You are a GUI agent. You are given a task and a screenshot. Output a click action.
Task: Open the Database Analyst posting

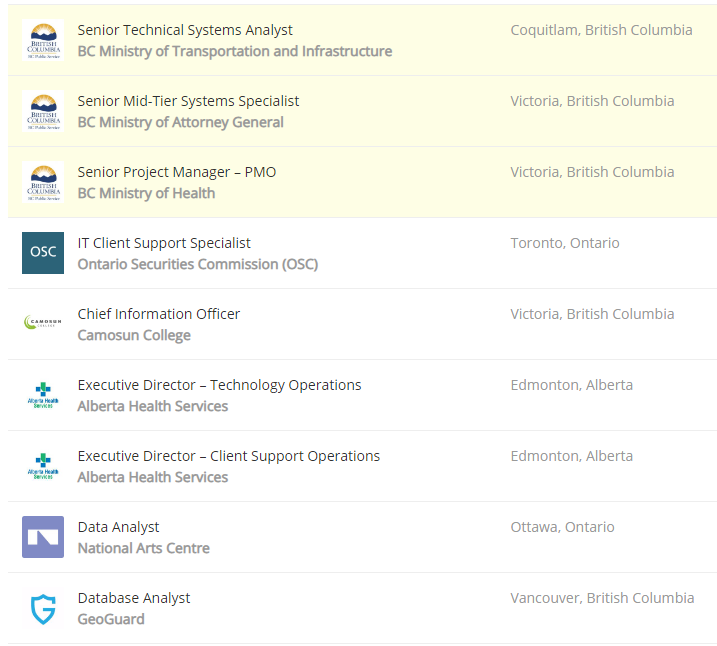click(x=133, y=598)
